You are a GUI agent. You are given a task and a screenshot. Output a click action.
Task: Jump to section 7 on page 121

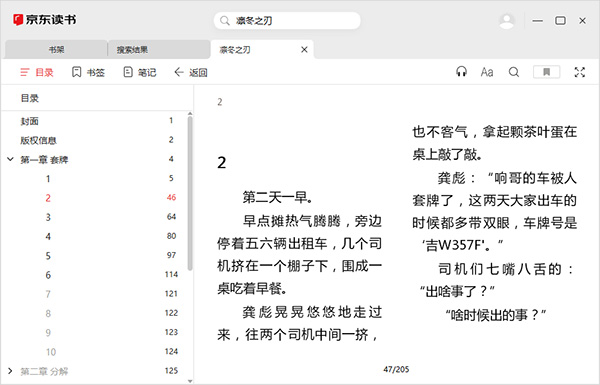click(97, 294)
